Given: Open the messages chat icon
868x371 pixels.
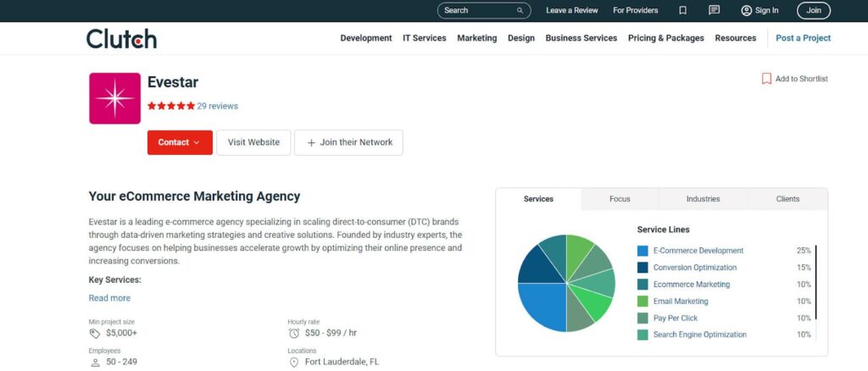Looking at the screenshot, I should coord(714,10).
